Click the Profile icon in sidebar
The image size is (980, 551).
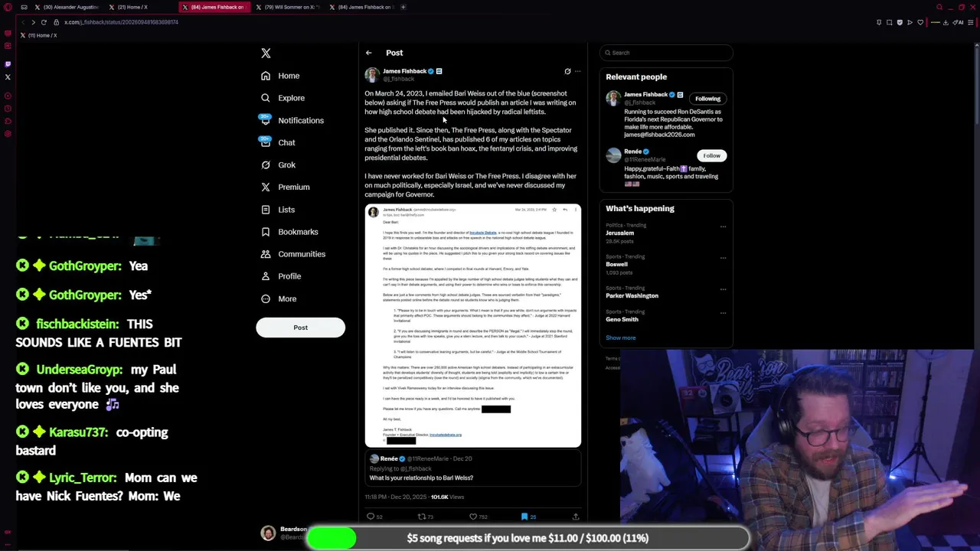click(x=266, y=276)
